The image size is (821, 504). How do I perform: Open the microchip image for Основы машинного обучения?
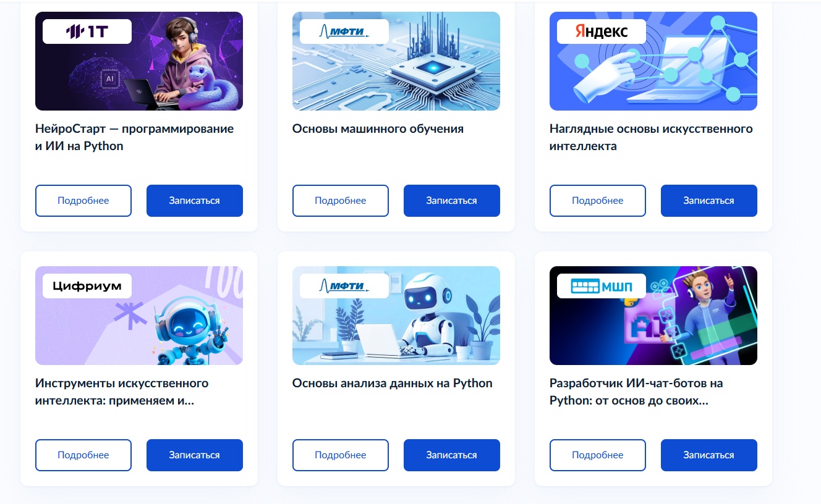click(396, 61)
